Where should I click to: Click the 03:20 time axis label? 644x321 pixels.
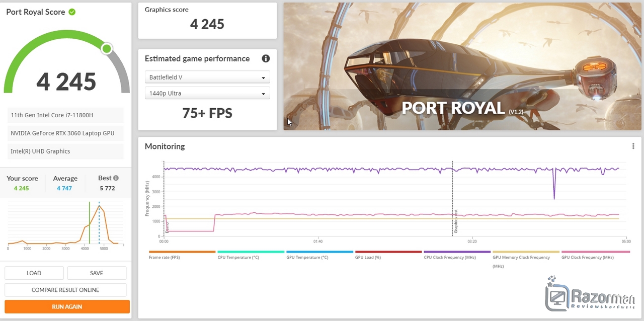[x=471, y=242]
